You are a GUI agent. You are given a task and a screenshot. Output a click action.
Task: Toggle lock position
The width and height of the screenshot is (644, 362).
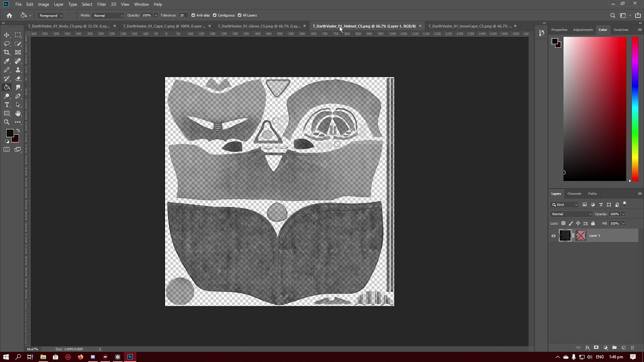[578, 223]
